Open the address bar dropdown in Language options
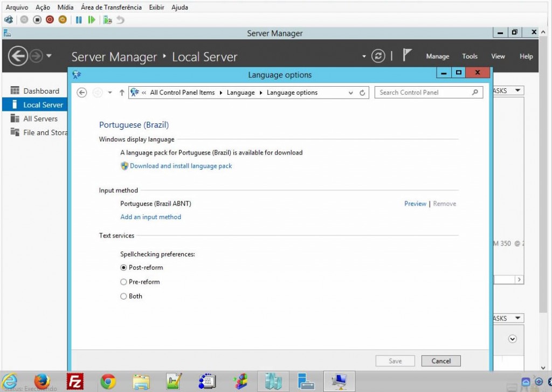The image size is (552, 392). tap(351, 92)
